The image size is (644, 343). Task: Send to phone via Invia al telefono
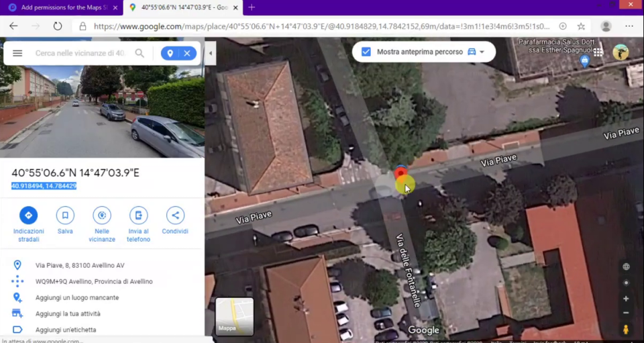pos(138,215)
